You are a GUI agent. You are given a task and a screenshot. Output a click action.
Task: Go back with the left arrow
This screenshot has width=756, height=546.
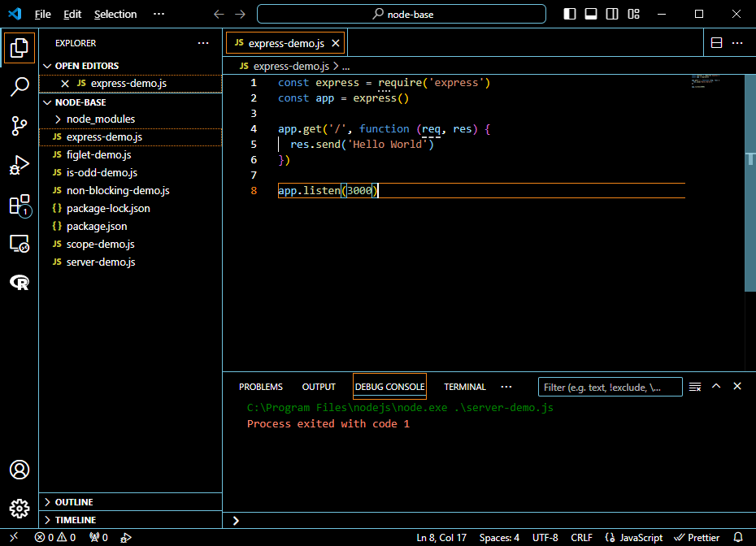(x=219, y=14)
